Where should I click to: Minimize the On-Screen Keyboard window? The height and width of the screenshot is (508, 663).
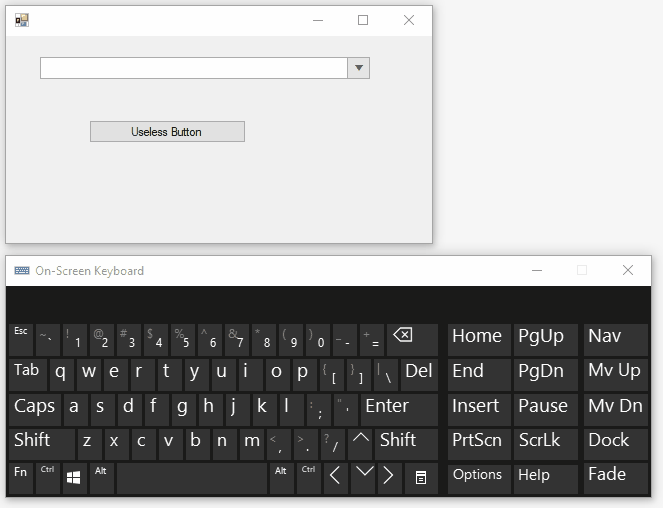tap(537, 270)
